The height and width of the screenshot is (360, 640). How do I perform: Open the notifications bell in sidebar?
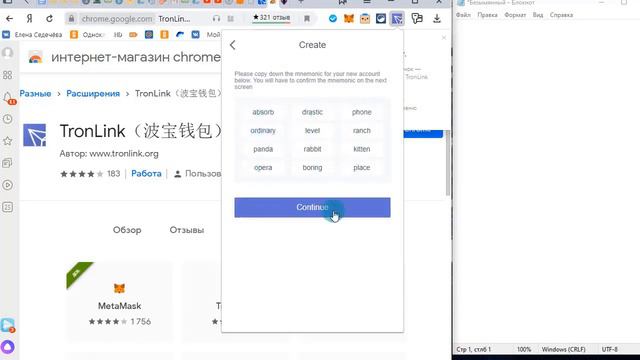[x=8, y=98]
